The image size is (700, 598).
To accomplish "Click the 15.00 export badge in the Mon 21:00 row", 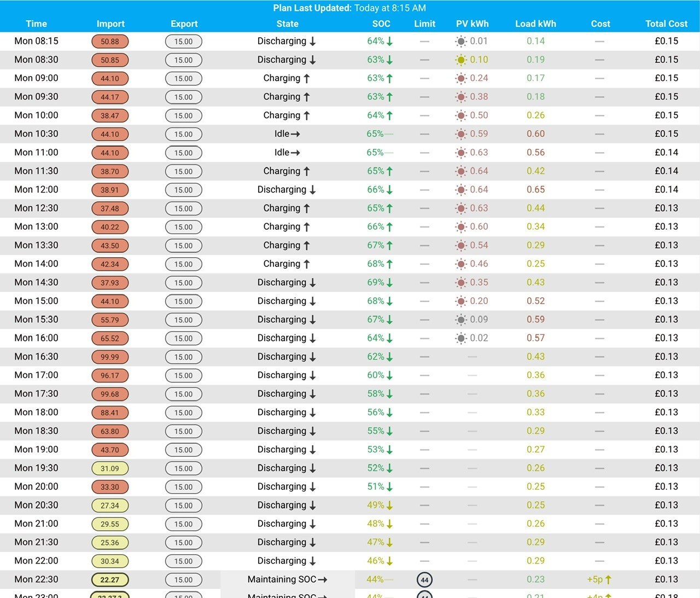I will coord(184,524).
